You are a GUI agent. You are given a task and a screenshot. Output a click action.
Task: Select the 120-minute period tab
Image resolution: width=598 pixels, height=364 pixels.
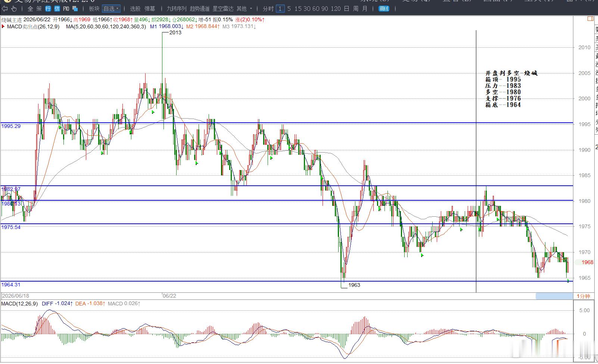pos(336,9)
